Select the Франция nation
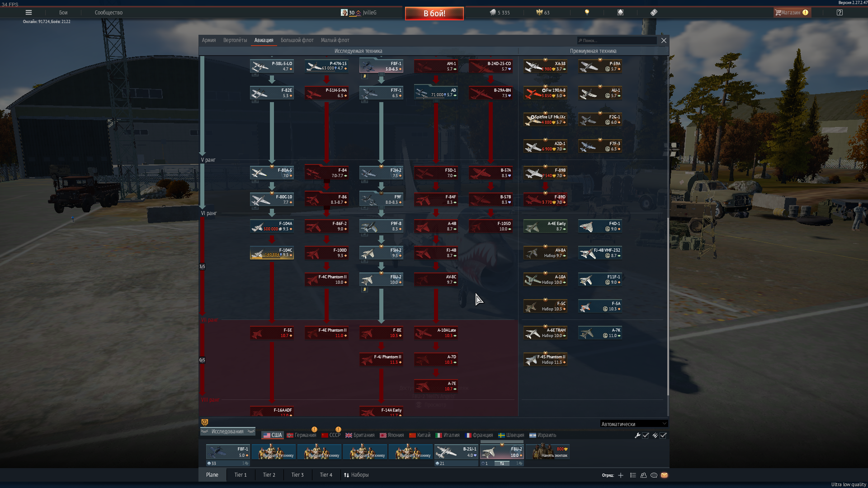 (479, 435)
